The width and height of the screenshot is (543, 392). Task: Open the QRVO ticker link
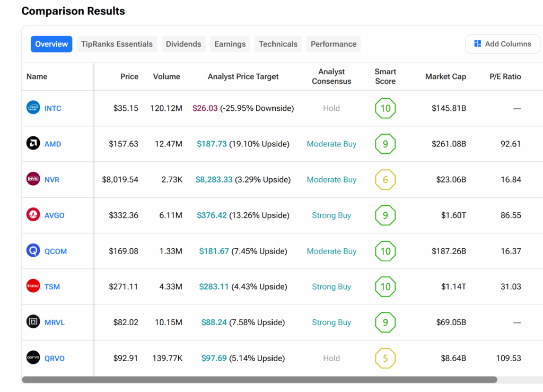55,359
